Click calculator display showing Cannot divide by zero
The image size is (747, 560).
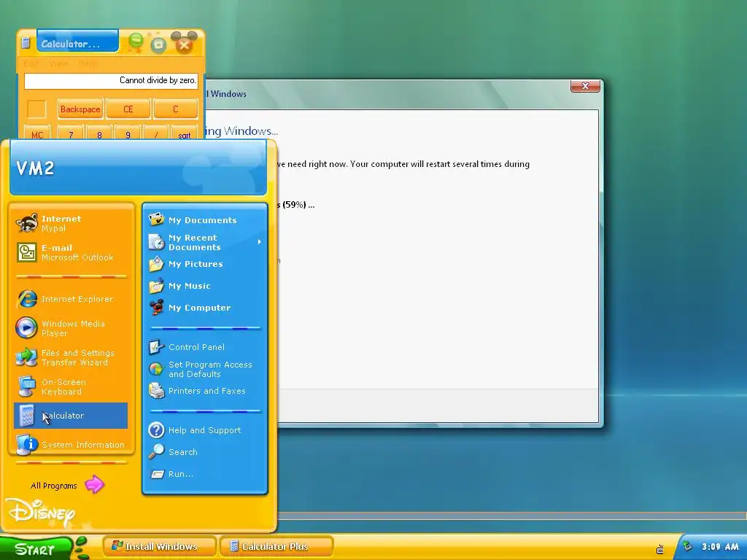click(111, 80)
